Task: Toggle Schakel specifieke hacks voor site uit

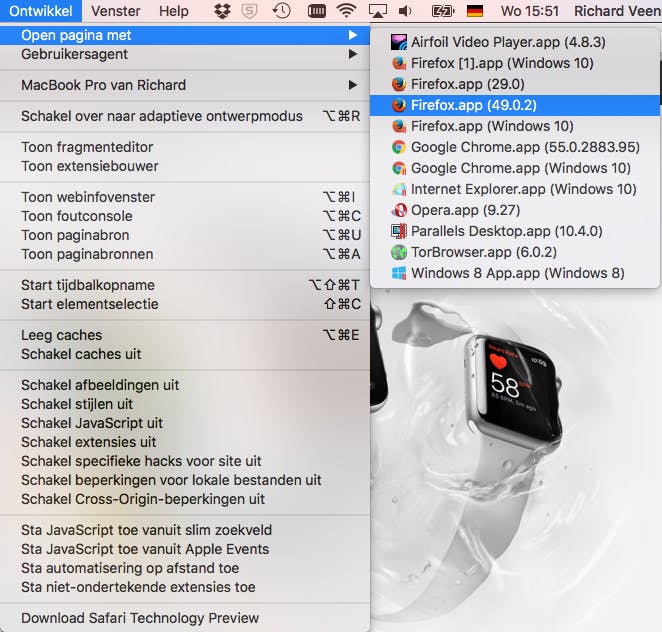Action: pos(185,461)
